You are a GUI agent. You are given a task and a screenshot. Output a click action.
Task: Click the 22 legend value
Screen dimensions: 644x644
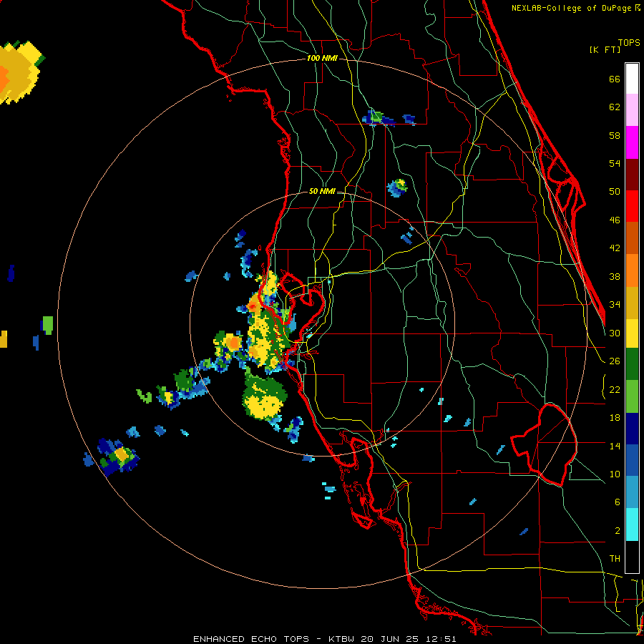point(615,390)
